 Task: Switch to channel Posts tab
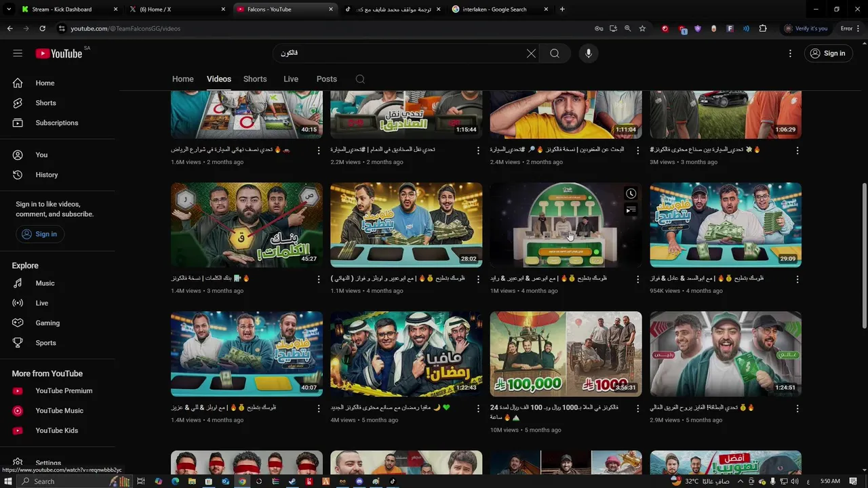click(326, 79)
